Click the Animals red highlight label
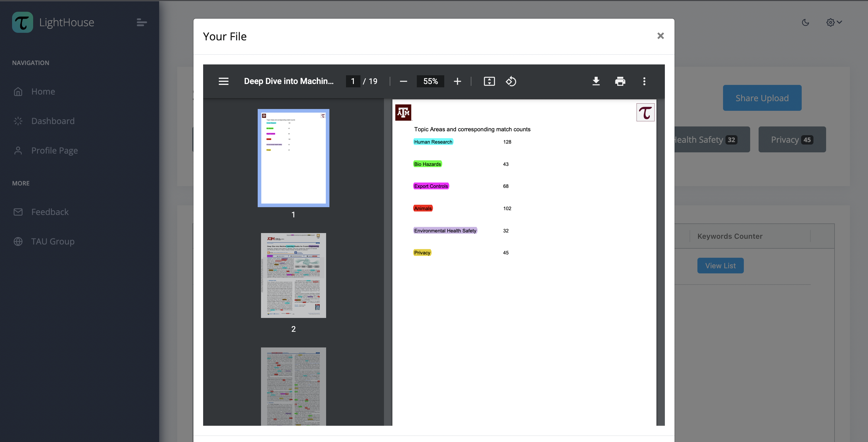This screenshot has width=868, height=442. 423,209
